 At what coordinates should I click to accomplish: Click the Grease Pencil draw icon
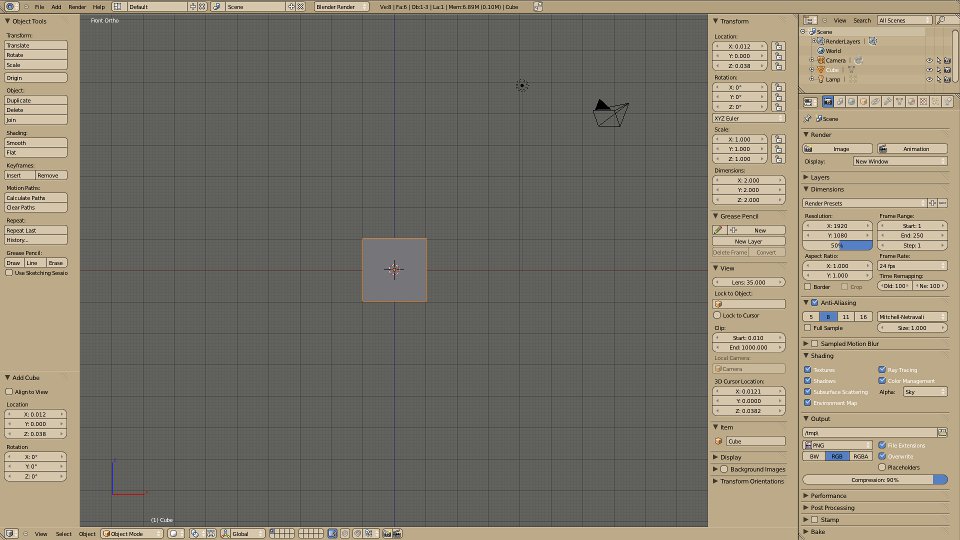[719, 230]
